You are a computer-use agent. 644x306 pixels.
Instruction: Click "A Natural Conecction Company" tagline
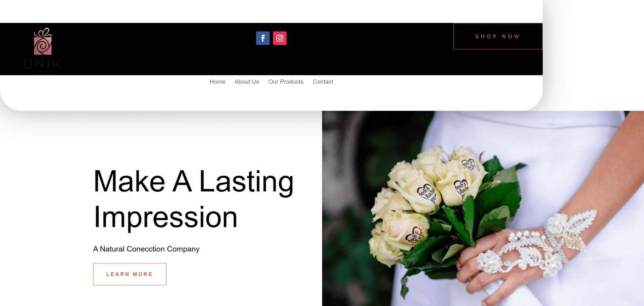tap(146, 249)
